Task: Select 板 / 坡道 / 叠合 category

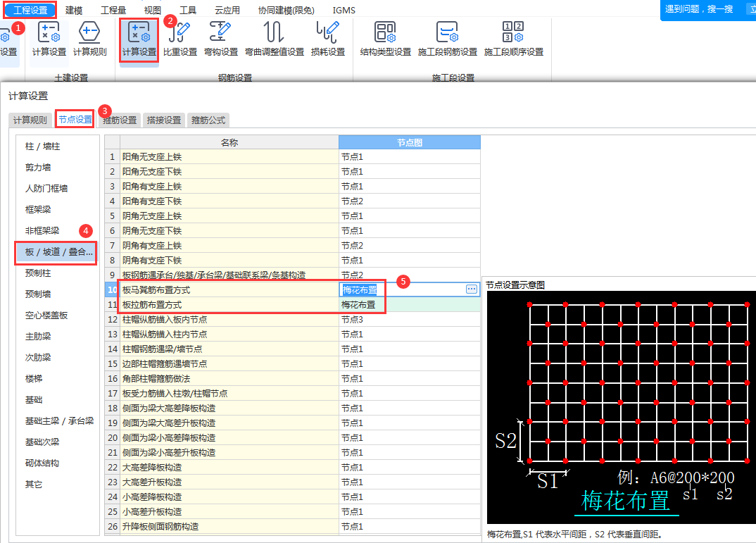Action: click(x=56, y=252)
